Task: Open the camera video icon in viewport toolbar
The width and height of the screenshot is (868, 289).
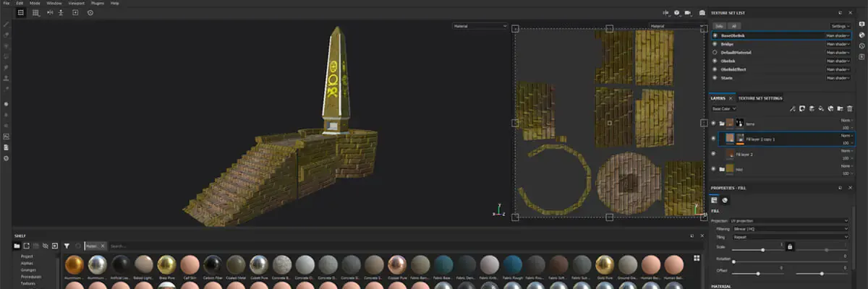Action: tap(689, 12)
